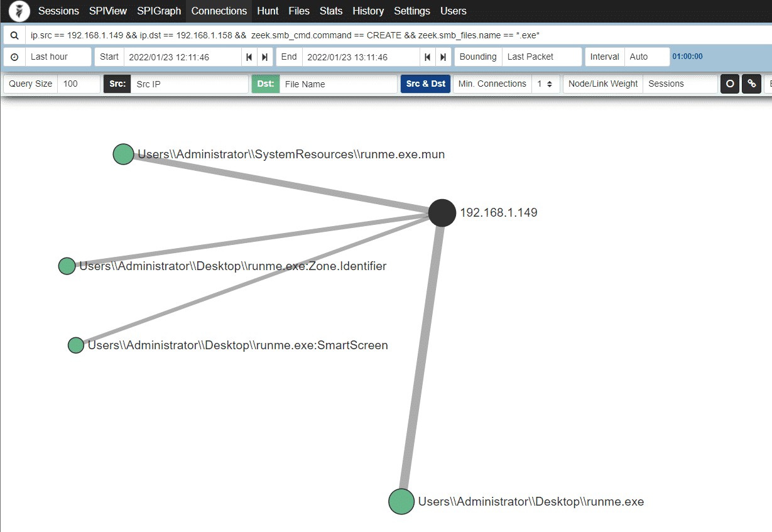Click the Start time next arrow

tap(265, 57)
